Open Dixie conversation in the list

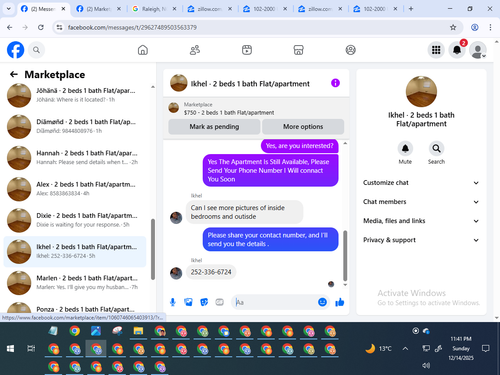point(75,220)
